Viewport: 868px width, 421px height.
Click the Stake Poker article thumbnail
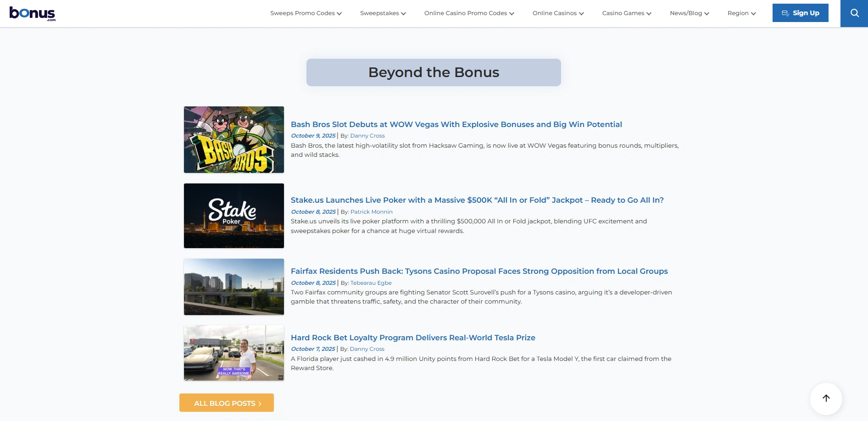(234, 216)
